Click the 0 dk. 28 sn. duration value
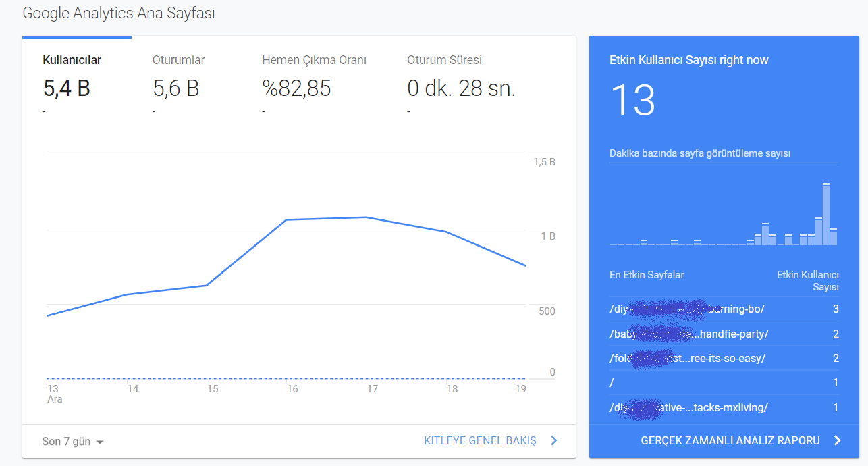868x466 pixels. pyautogui.click(x=462, y=88)
